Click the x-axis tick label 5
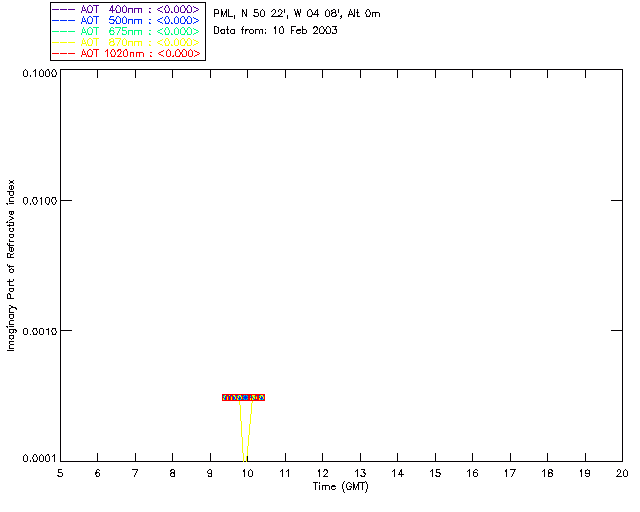Viewport: 640px width, 512px height. click(x=60, y=473)
